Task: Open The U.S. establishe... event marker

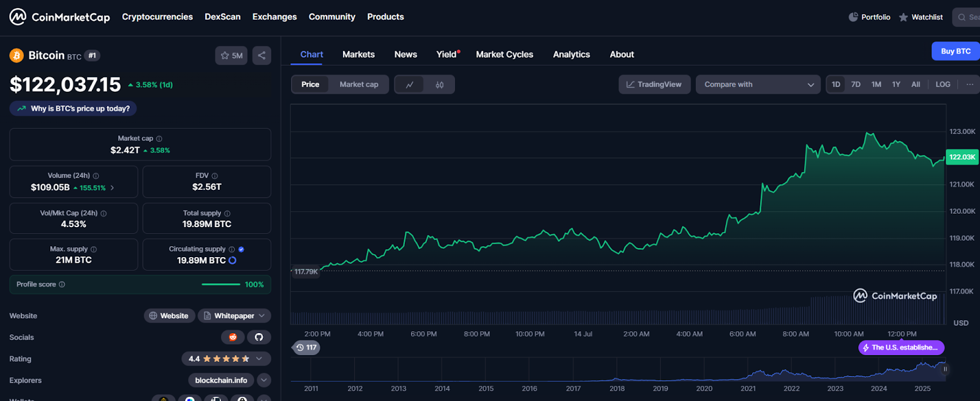Action: pos(901,348)
